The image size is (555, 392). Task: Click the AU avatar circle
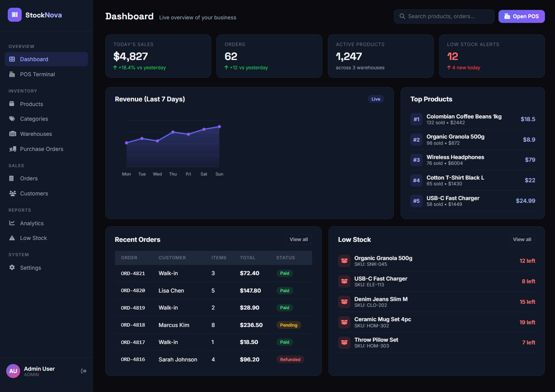click(x=13, y=371)
